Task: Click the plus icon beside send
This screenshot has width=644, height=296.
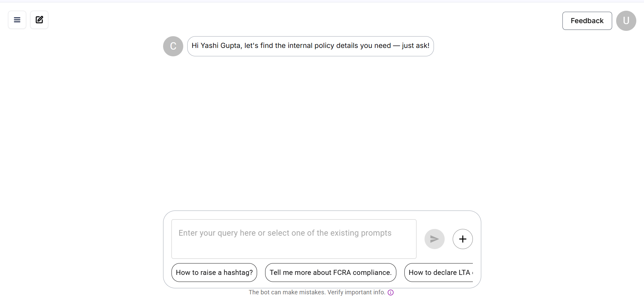Action: 462,239
